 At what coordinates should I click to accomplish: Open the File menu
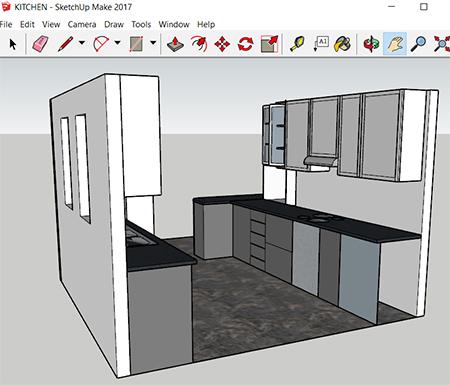6,24
